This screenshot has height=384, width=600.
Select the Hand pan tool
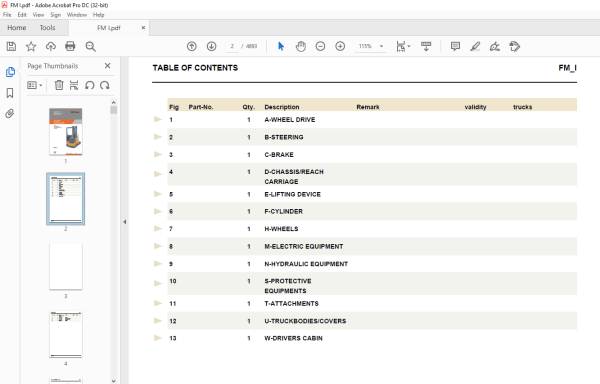(301, 47)
